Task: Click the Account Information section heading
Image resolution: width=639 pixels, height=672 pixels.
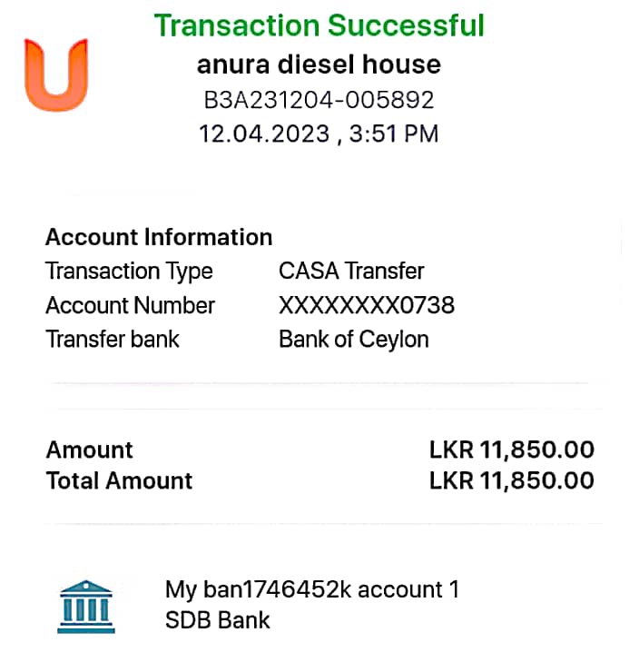Action: pyautogui.click(x=159, y=238)
